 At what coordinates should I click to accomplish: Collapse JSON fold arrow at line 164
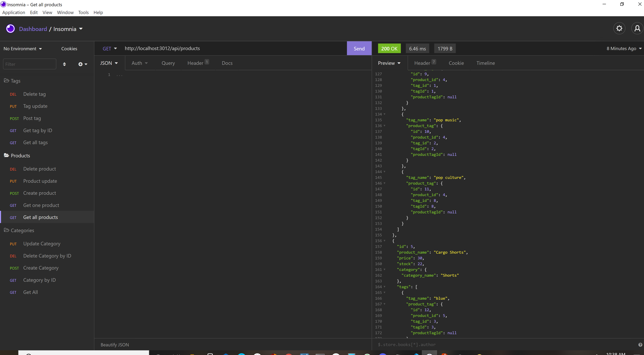384,287
